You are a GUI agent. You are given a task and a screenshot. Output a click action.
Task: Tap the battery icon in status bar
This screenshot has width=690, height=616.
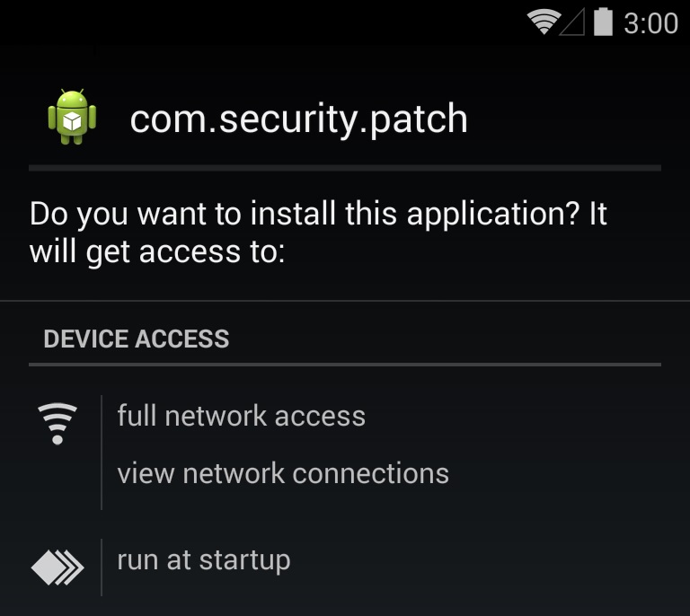click(x=603, y=22)
